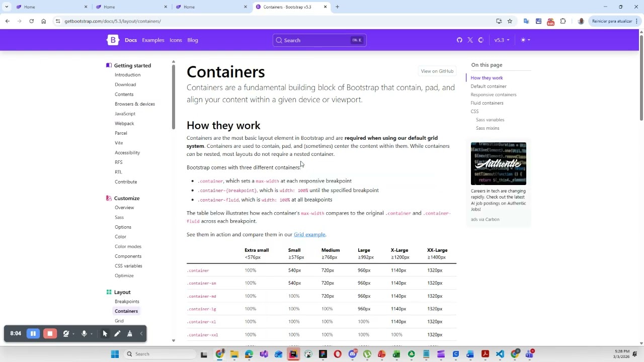Jump to Responsive containers section

[x=494, y=95]
